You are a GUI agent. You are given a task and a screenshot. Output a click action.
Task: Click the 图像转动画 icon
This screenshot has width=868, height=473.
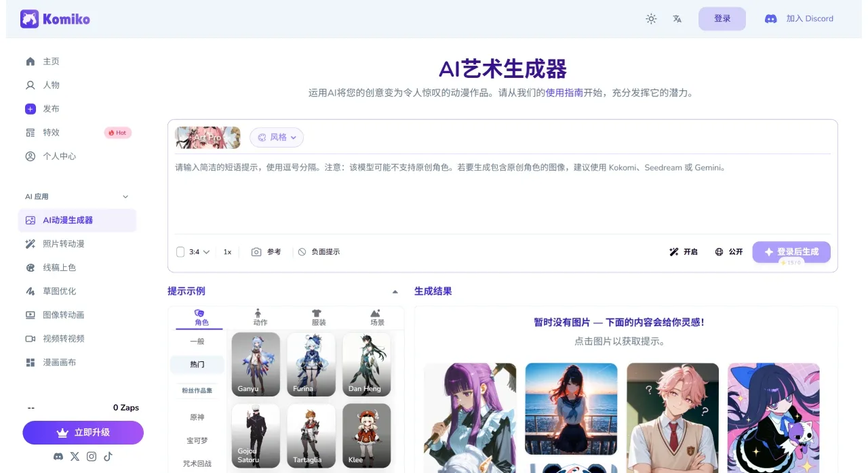click(x=30, y=315)
